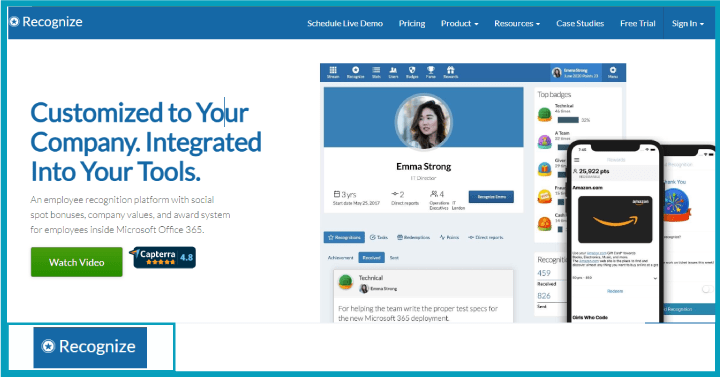Go to the Pricing page
Viewport: 720px width, 377px height.
pos(412,23)
